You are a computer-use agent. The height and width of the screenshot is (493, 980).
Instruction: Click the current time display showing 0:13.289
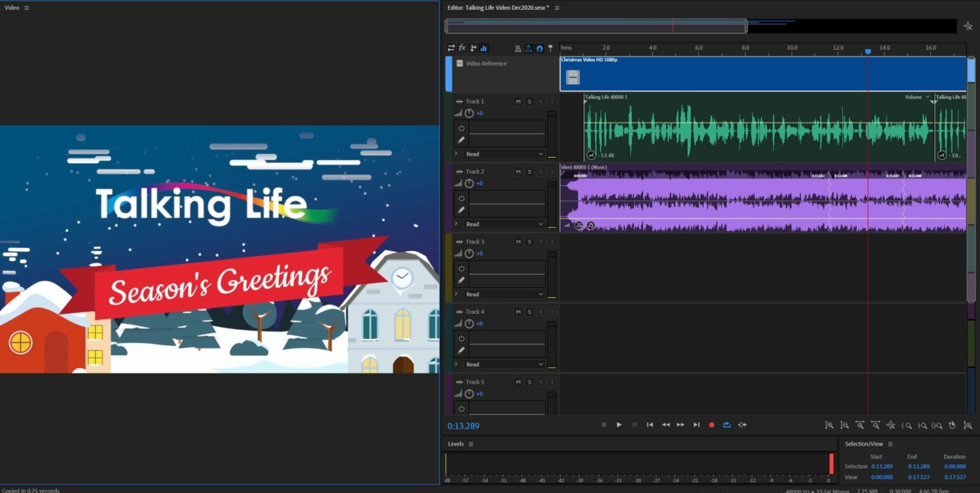coord(462,425)
